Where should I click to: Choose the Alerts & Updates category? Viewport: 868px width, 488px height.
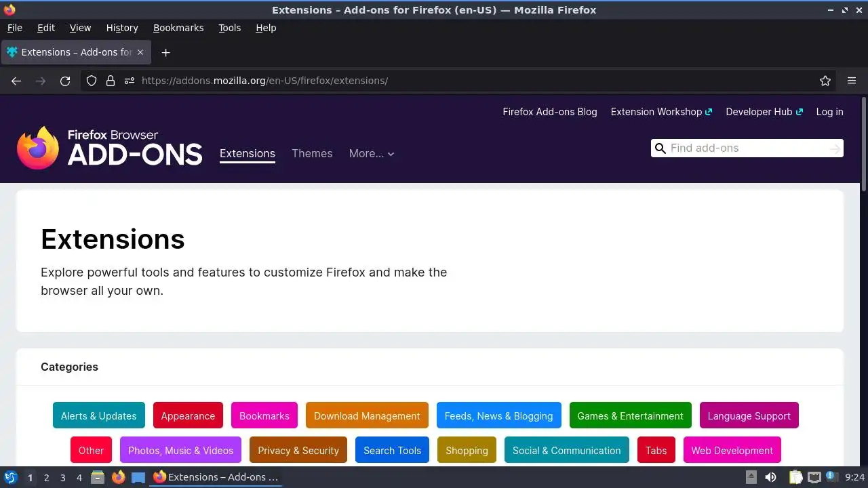[99, 415]
